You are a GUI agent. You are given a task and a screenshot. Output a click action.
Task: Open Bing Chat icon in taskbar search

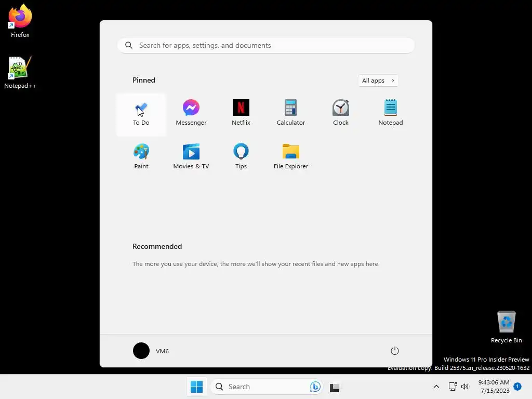315,387
